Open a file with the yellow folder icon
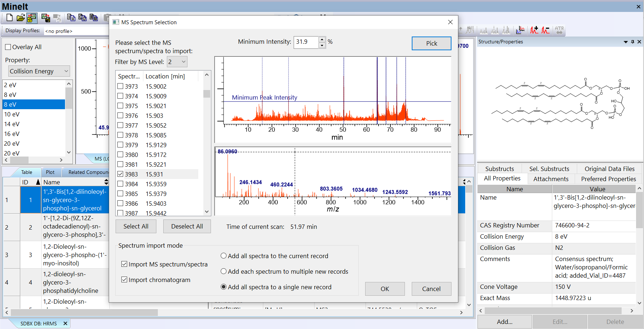The width and height of the screenshot is (644, 329). click(x=21, y=18)
